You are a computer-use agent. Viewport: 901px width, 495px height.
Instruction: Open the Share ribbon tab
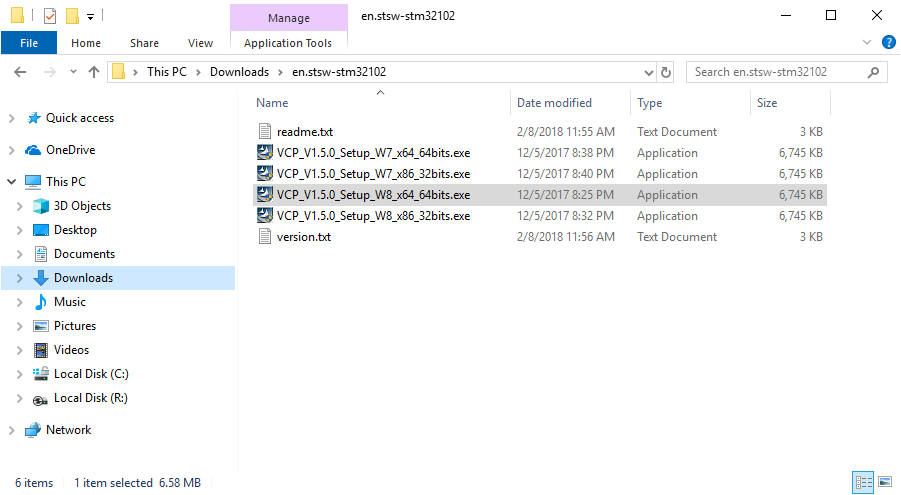point(144,43)
